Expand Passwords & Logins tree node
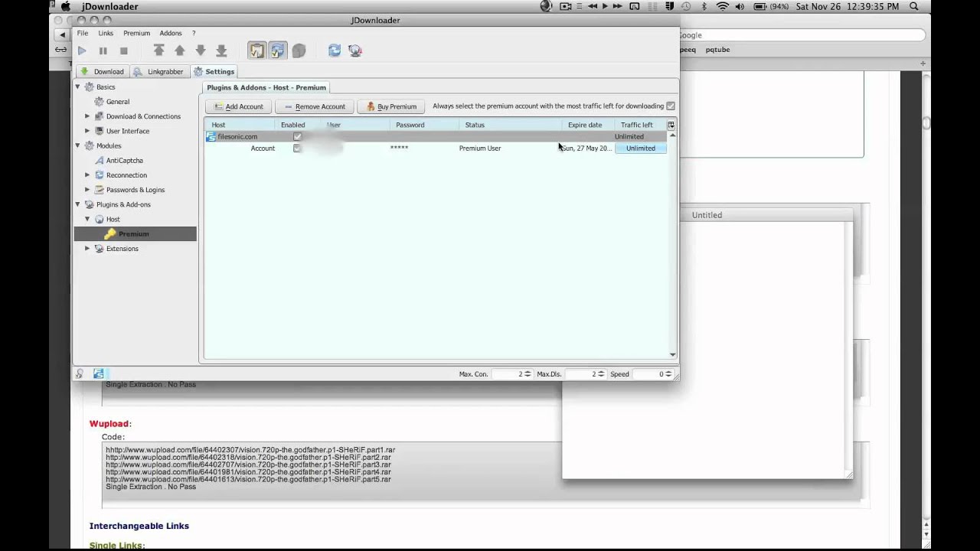 (87, 190)
